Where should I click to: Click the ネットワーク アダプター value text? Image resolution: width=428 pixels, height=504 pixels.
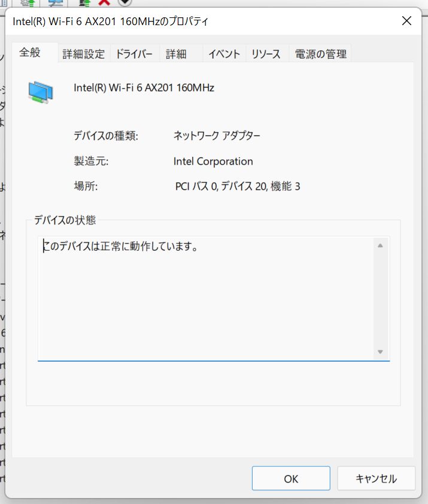tap(217, 136)
